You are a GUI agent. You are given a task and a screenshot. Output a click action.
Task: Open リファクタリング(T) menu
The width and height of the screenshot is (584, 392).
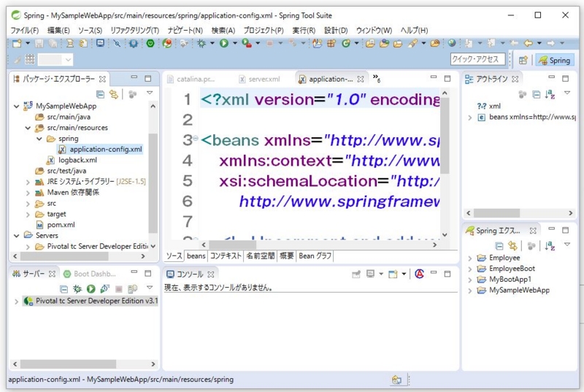[x=135, y=30]
